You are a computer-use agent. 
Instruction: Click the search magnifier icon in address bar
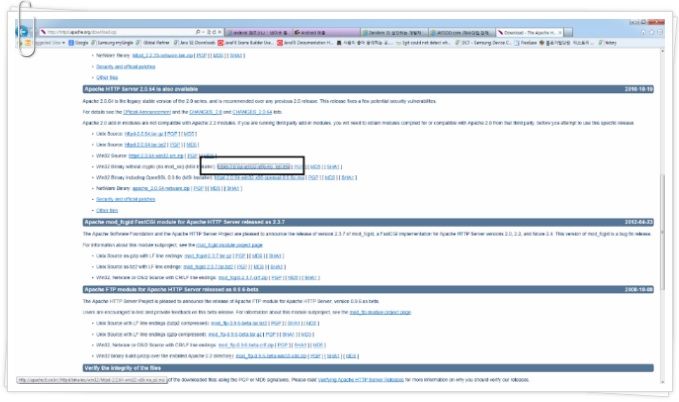[x=198, y=32]
